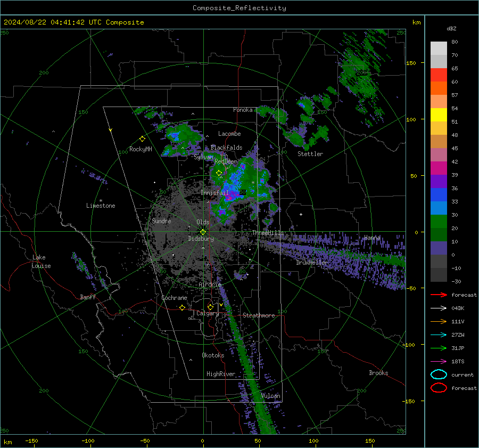479x448 pixels.
Task: Click the yellow diamond marker beside RockyMH
Action: pos(142,139)
